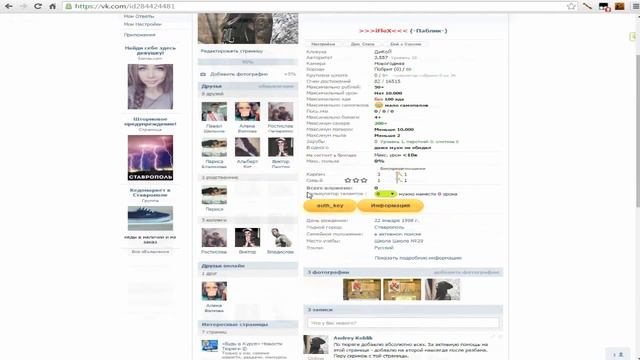Open the Ставрополь lightning advertisement image

point(150,158)
